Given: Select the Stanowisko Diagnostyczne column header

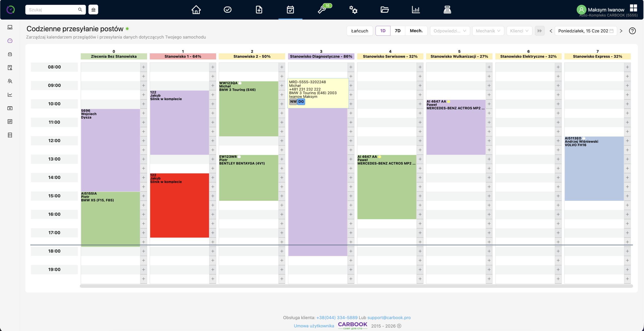Looking at the screenshot, I should [x=321, y=56].
